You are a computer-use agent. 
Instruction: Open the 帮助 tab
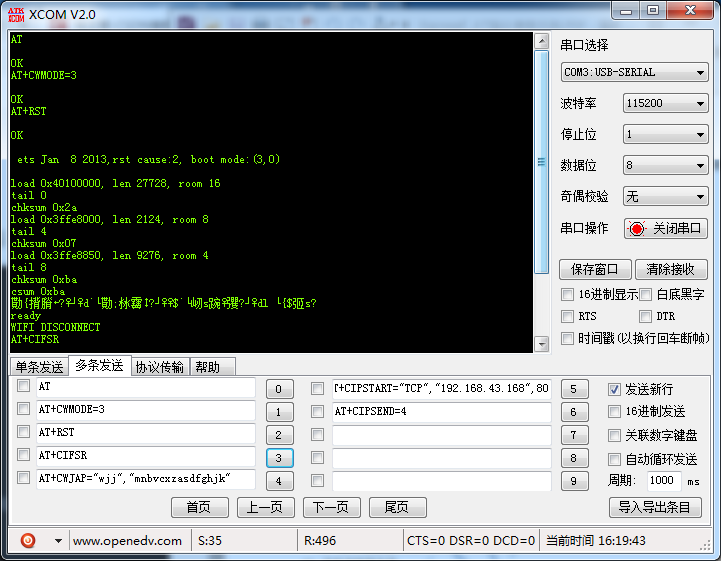pyautogui.click(x=212, y=367)
